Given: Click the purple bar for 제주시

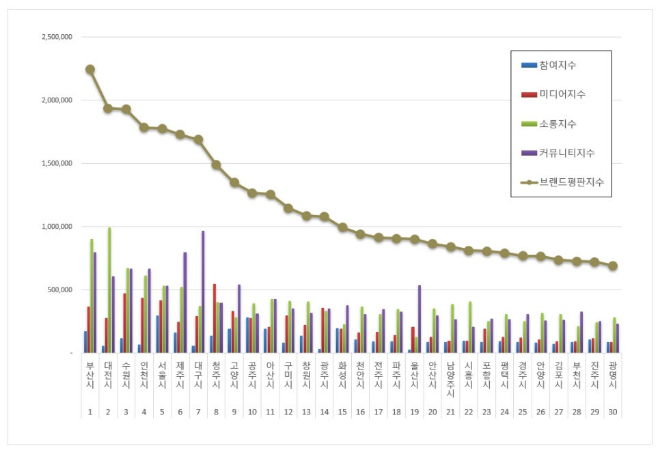Looking at the screenshot, I should click(x=185, y=302).
